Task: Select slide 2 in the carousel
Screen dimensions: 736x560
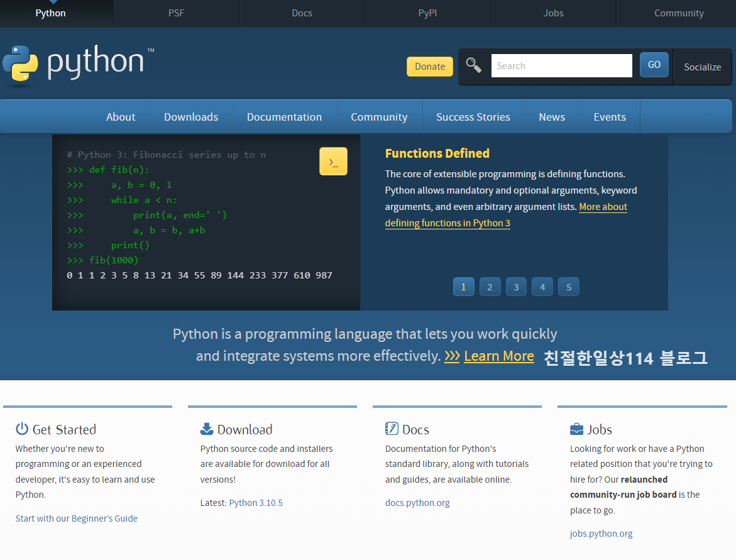Action: click(490, 287)
